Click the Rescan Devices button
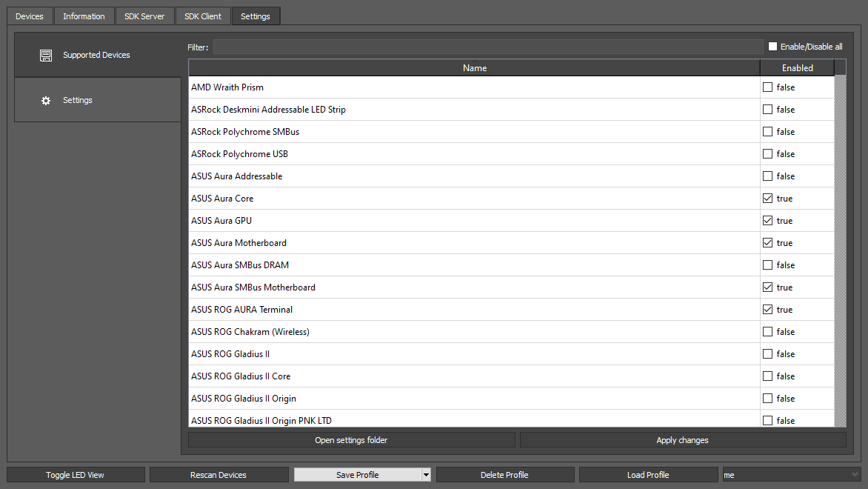Screen dimensions: 868x489 point(218,475)
